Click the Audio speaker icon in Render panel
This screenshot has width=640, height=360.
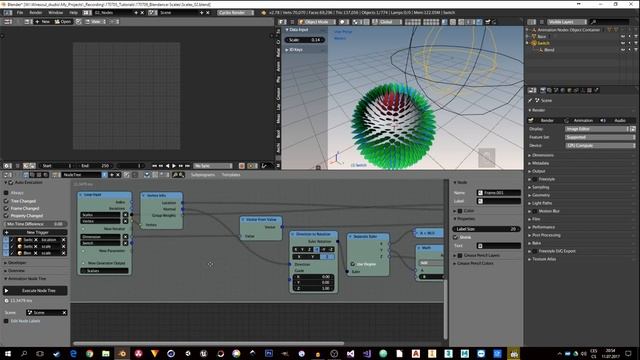coord(603,120)
